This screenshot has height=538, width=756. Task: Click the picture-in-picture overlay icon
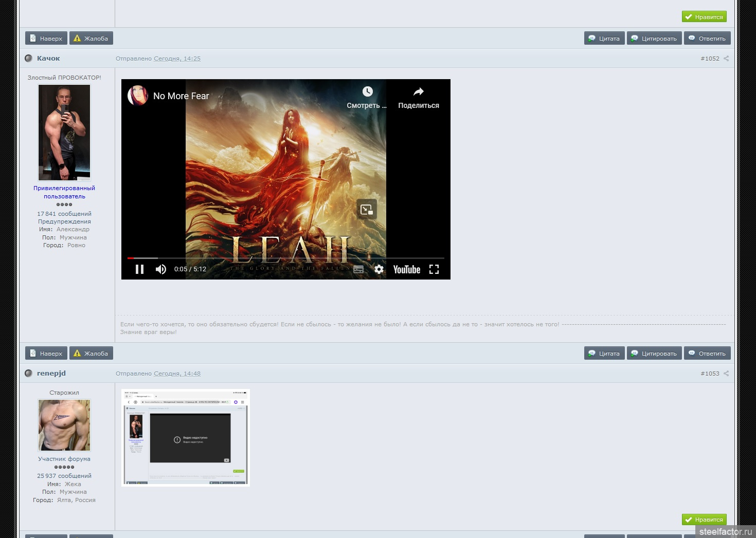tap(367, 209)
